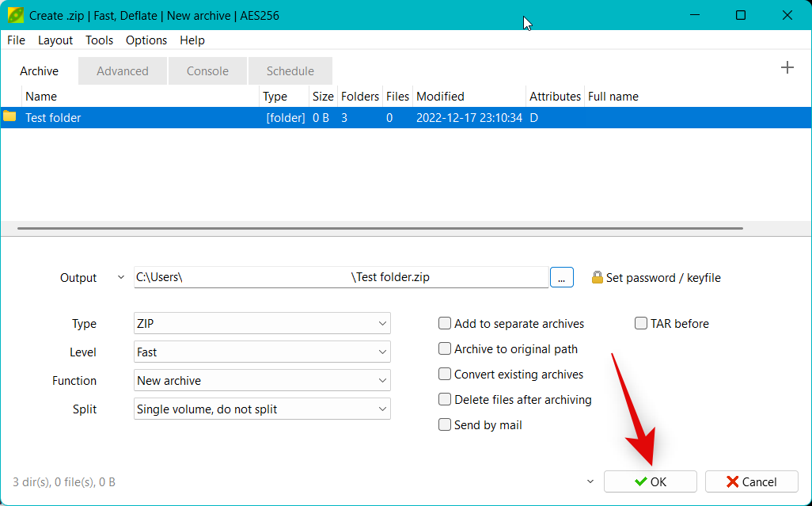812x506 pixels.
Task: Expand the Level dropdown set to Fast
Action: pyautogui.click(x=262, y=352)
